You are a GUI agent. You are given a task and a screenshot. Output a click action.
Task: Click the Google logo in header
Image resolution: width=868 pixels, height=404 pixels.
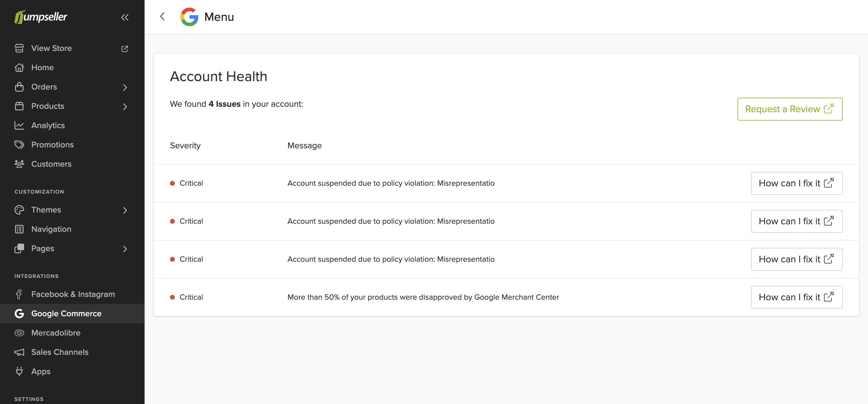click(x=189, y=17)
